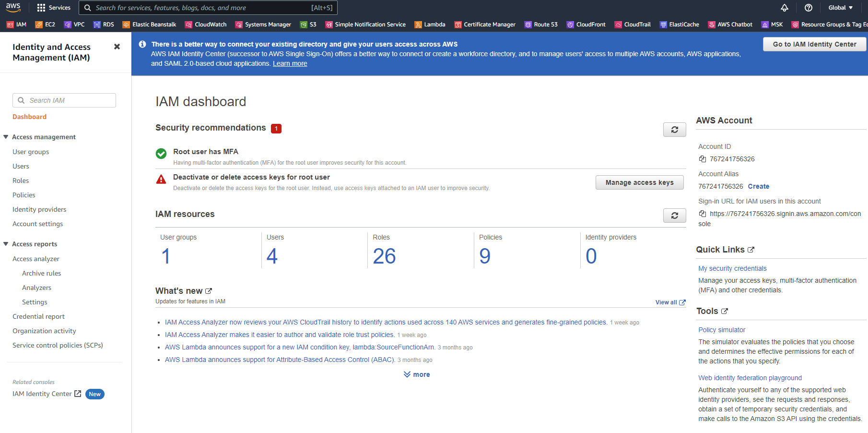Open the help question mark icon

[809, 8]
